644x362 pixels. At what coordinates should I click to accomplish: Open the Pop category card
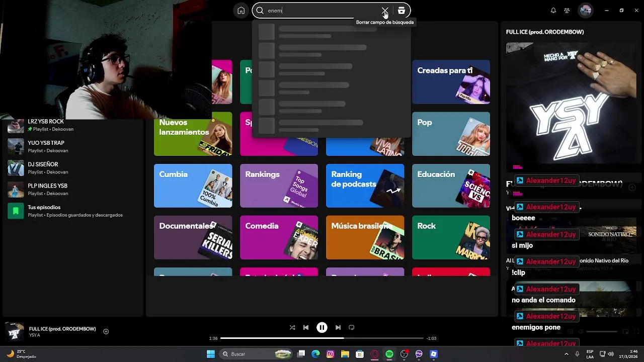[451, 134]
